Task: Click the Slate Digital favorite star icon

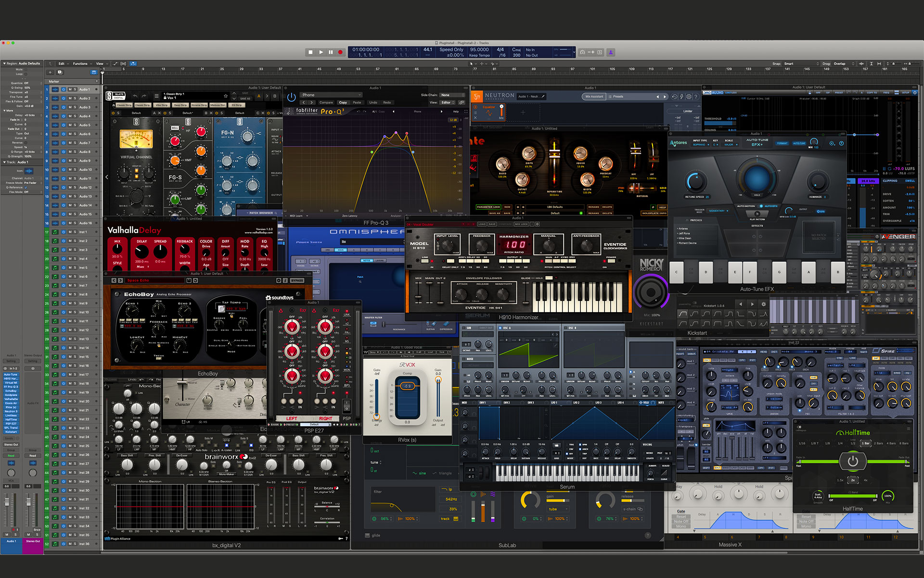Action: pyautogui.click(x=226, y=96)
